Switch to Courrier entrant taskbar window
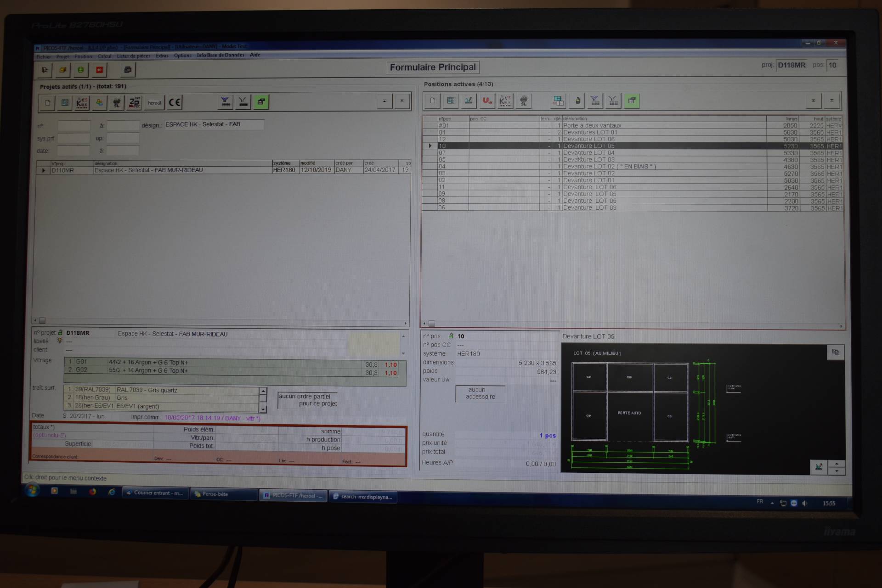The image size is (882, 588). 155,493
